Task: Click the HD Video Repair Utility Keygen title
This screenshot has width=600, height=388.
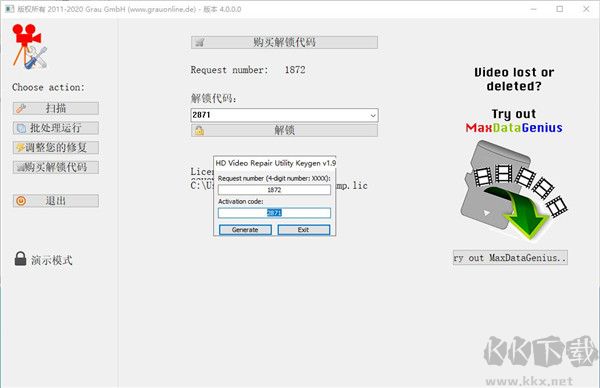Action: point(276,163)
